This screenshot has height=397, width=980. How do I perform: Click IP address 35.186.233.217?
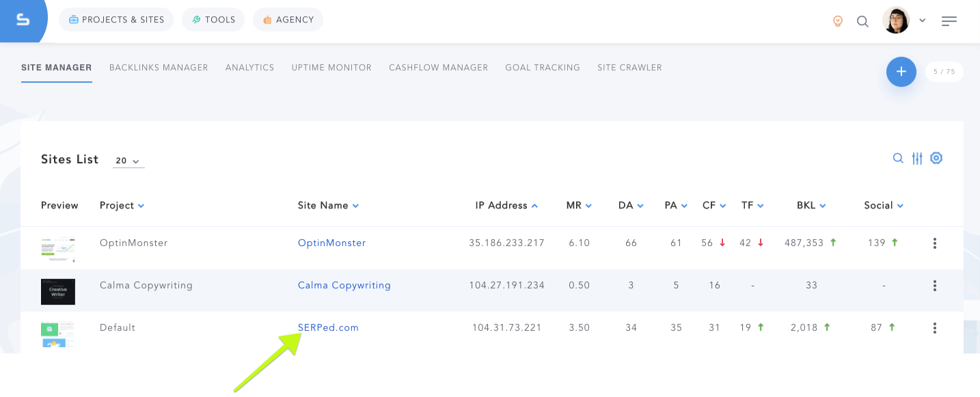pyautogui.click(x=507, y=243)
